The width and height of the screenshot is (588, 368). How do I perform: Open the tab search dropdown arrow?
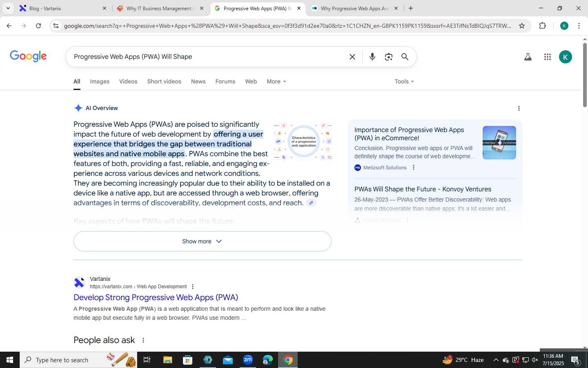pos(8,8)
